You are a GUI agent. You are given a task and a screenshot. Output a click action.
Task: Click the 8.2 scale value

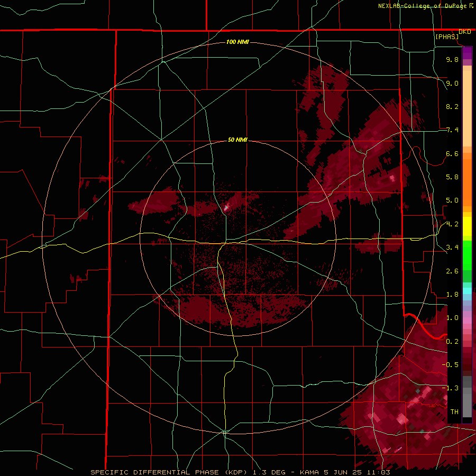tap(452, 106)
